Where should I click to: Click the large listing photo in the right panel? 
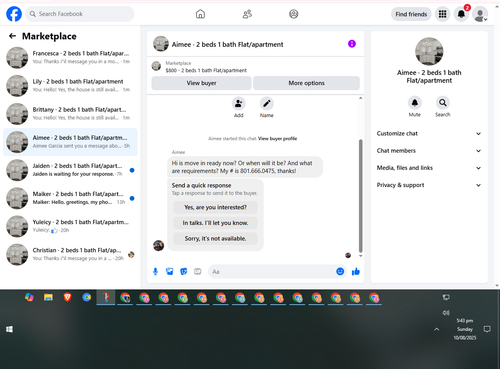coord(429,51)
